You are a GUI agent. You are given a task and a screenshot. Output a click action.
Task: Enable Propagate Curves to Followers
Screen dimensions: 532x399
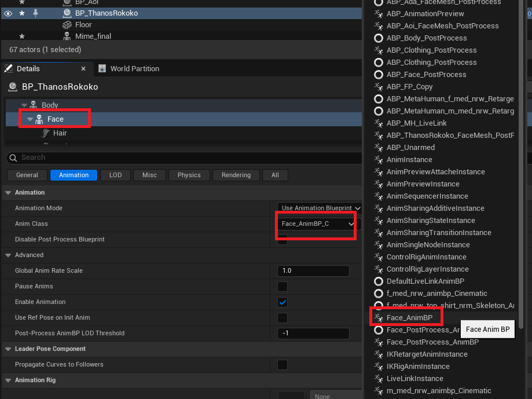coord(282,365)
